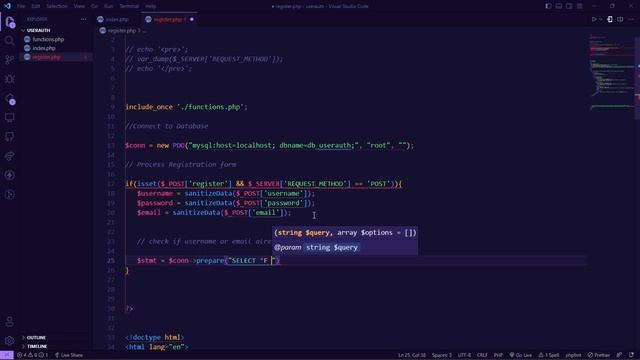Click line number 17 in the gutter

[112, 184]
